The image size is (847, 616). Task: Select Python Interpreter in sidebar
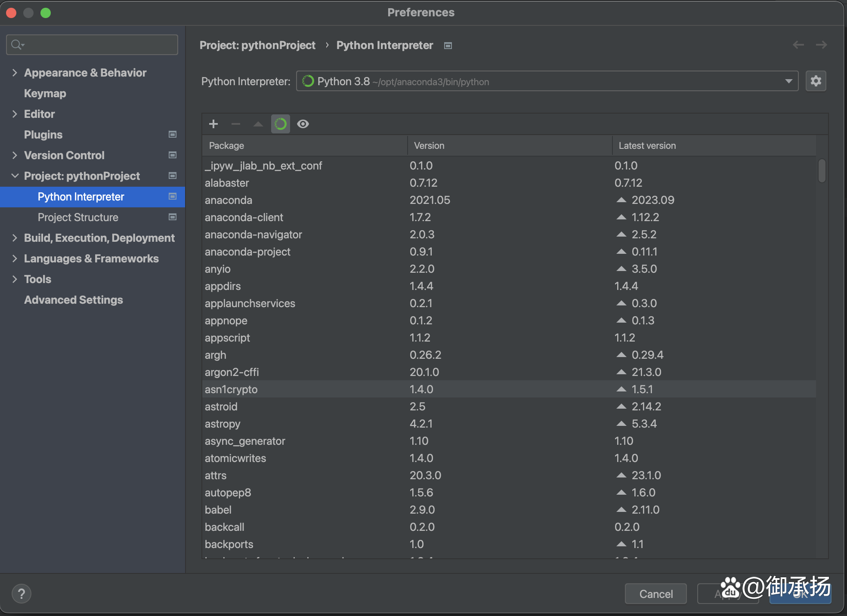93,197
